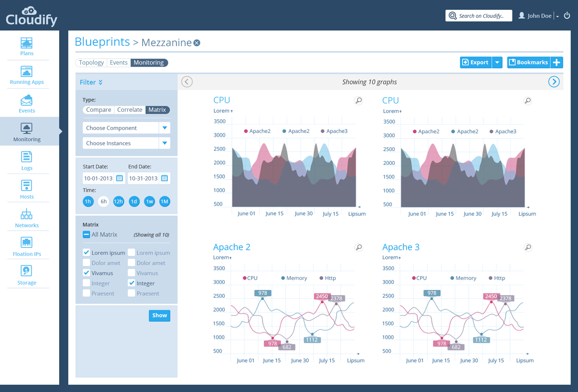The width and height of the screenshot is (578, 392).
Task: Click Memory legend in Apache 2 graph
Action: click(x=294, y=278)
